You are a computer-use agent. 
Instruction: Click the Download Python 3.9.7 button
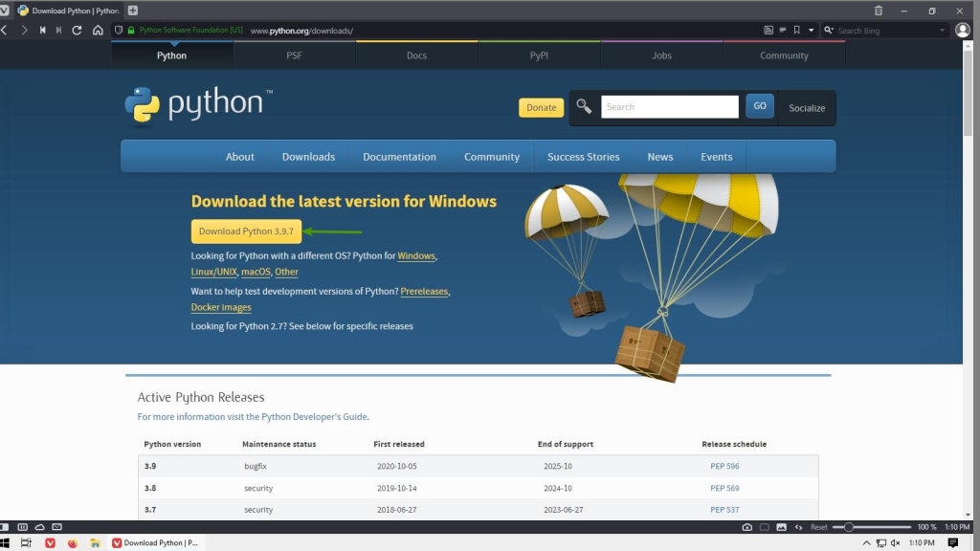[246, 231]
